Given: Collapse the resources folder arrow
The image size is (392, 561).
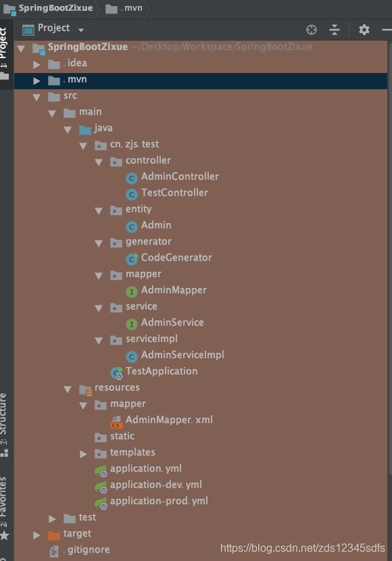Looking at the screenshot, I should tap(68, 389).
